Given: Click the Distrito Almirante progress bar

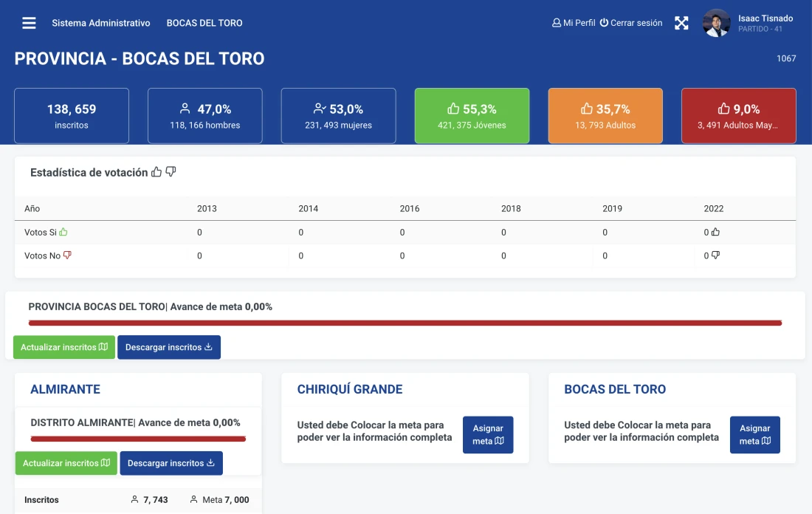Looking at the screenshot, I should click(x=138, y=439).
